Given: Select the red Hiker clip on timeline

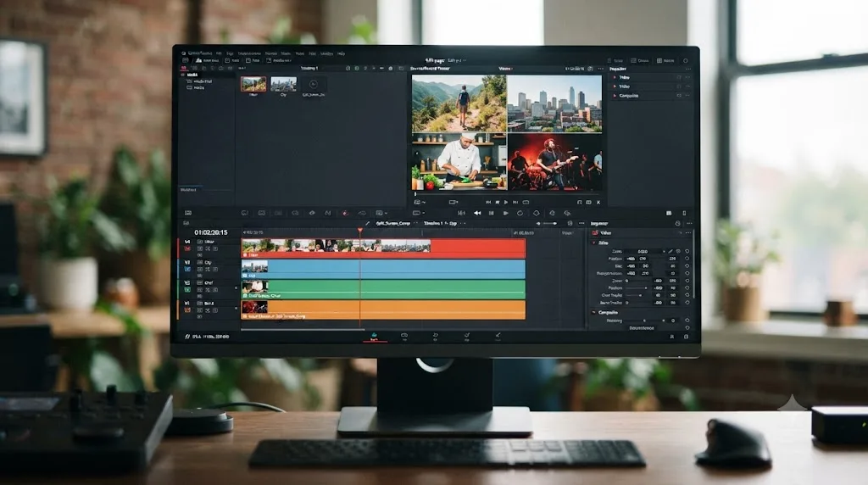Looking at the screenshot, I should coord(383,248).
